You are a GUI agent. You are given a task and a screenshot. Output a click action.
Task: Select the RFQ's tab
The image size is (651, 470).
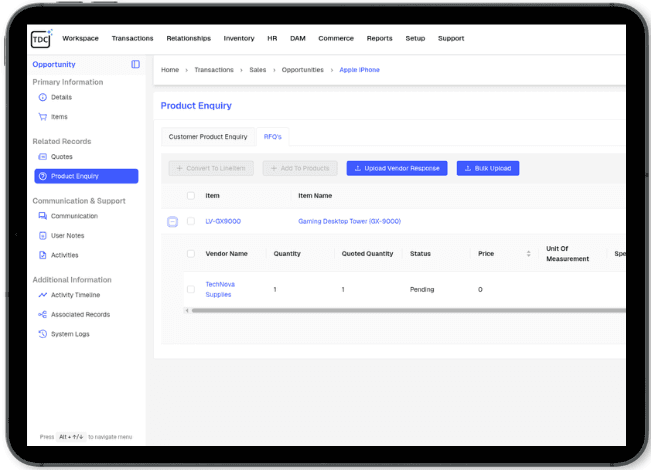(273, 137)
